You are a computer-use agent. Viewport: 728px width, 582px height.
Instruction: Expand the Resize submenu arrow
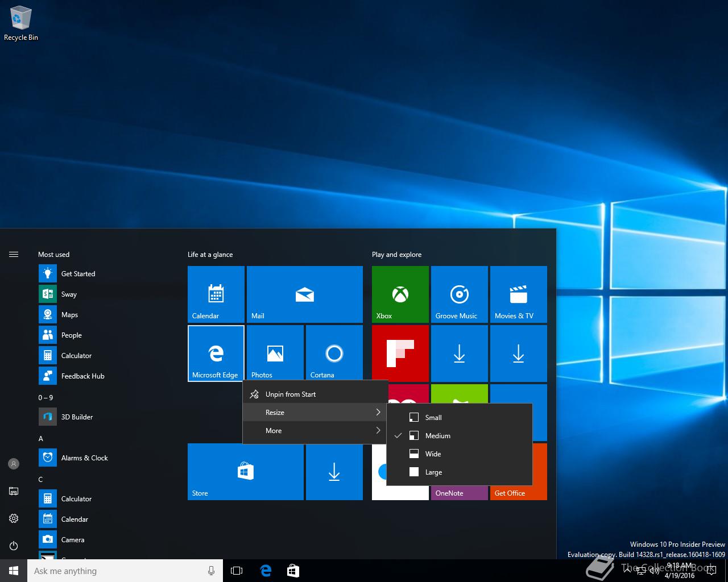[x=378, y=412]
